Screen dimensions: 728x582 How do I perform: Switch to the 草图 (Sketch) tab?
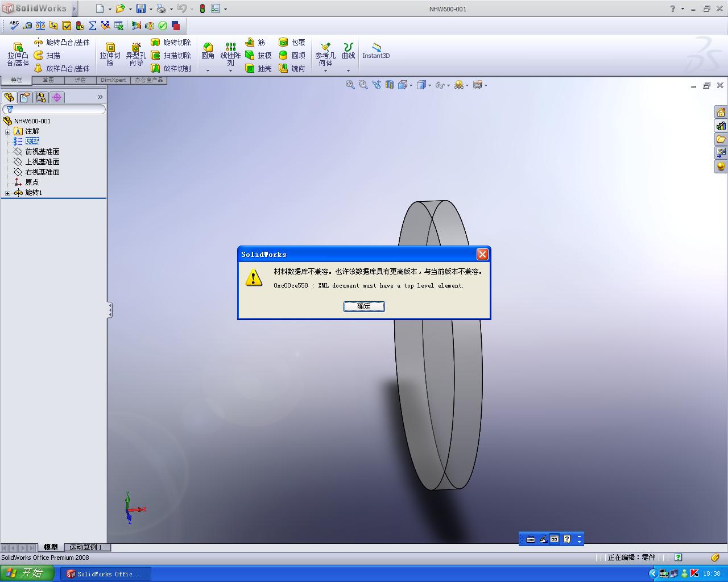tap(48, 80)
